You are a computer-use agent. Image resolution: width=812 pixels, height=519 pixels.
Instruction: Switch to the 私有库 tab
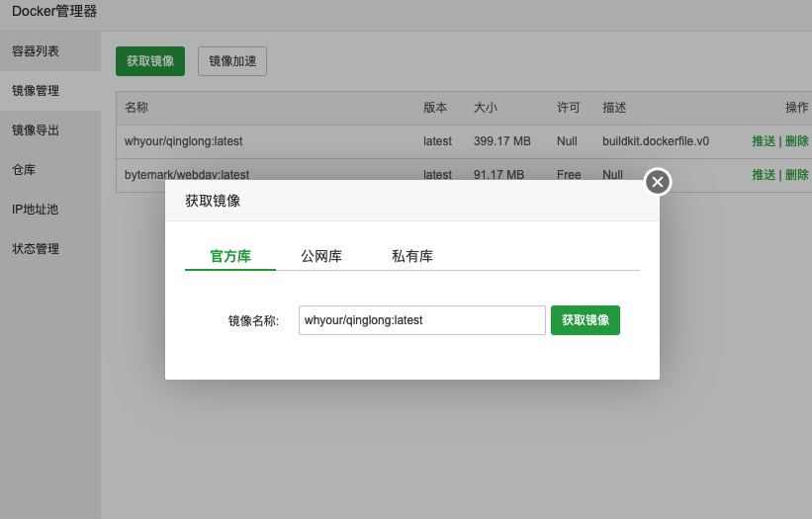pos(412,256)
